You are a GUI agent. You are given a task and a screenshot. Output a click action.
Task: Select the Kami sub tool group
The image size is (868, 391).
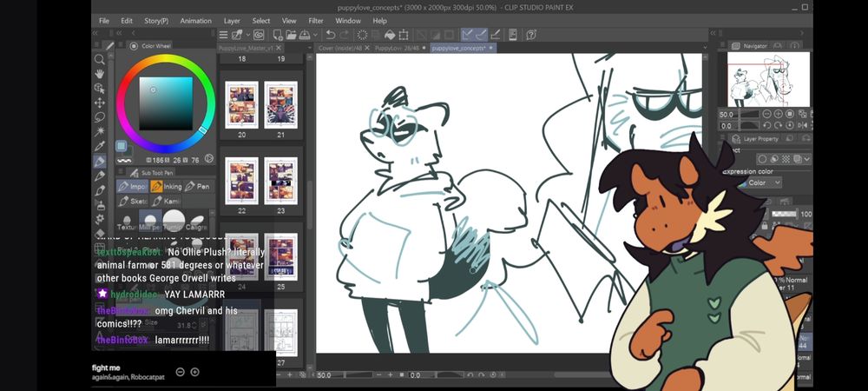[166, 201]
